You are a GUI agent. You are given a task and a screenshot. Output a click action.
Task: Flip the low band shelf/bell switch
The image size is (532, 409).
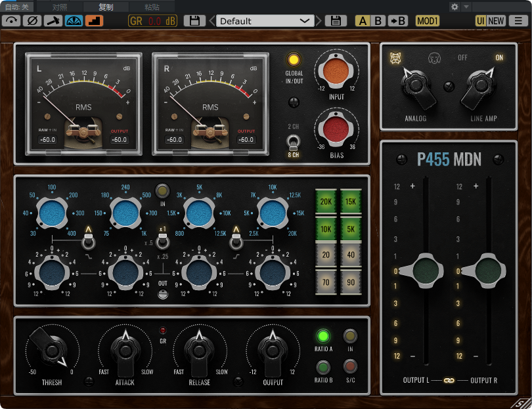[88, 240]
